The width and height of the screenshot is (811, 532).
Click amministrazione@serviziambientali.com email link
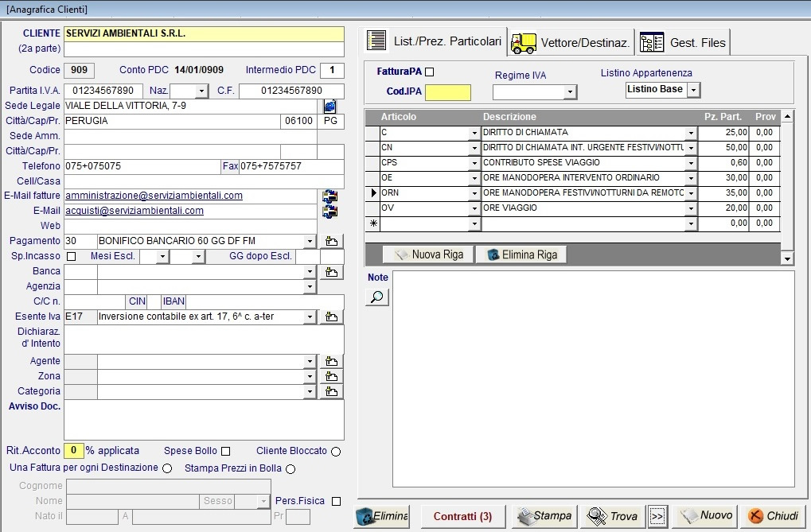154,196
